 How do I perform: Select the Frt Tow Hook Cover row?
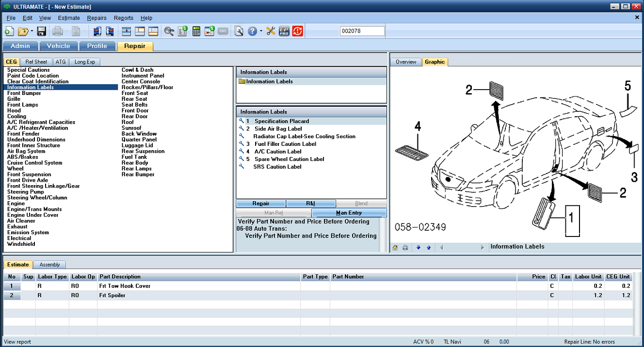tap(318, 286)
